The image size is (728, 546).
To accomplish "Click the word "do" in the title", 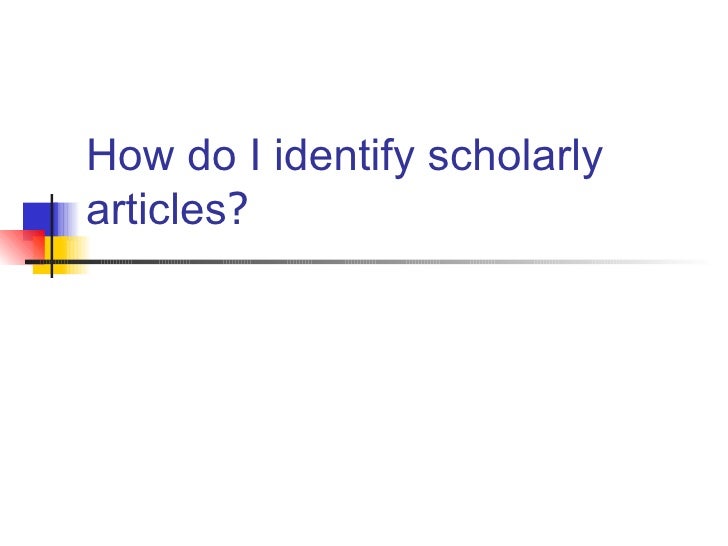I will (211, 156).
